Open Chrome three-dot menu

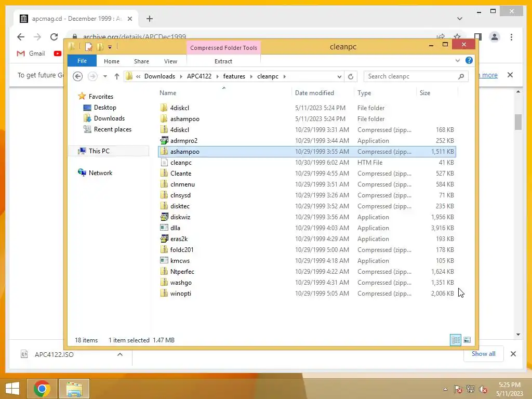pyautogui.click(x=511, y=37)
